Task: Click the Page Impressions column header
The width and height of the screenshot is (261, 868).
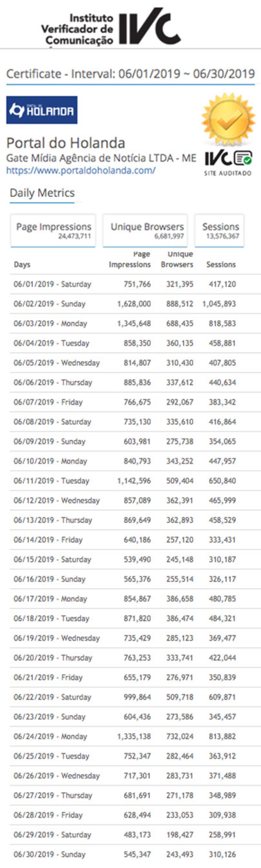Action: click(130, 260)
